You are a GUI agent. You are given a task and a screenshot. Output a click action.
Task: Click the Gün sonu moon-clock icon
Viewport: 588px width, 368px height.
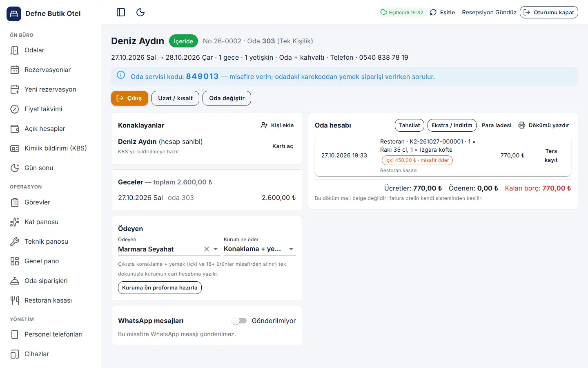(15, 168)
